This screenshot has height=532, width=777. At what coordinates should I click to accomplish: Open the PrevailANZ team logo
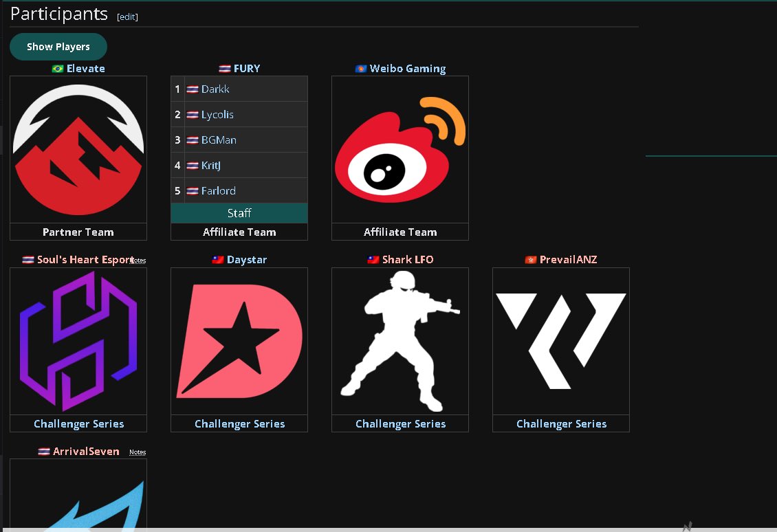tap(561, 342)
